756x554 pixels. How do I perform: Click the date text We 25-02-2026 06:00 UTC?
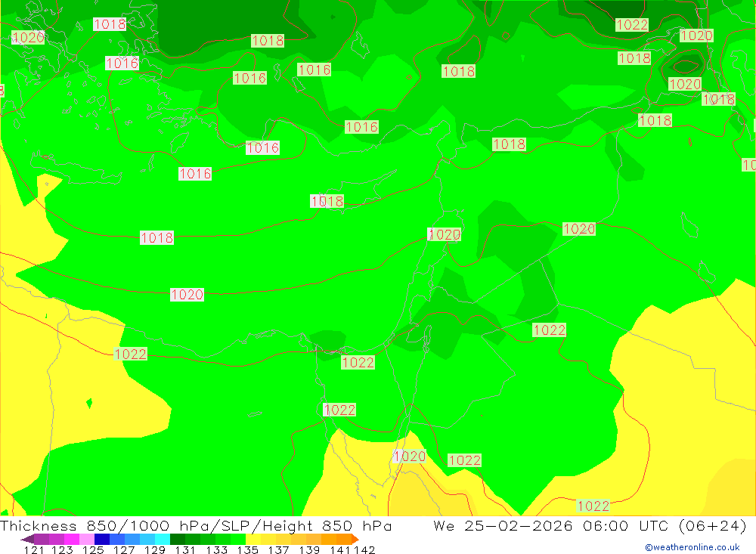553,525
